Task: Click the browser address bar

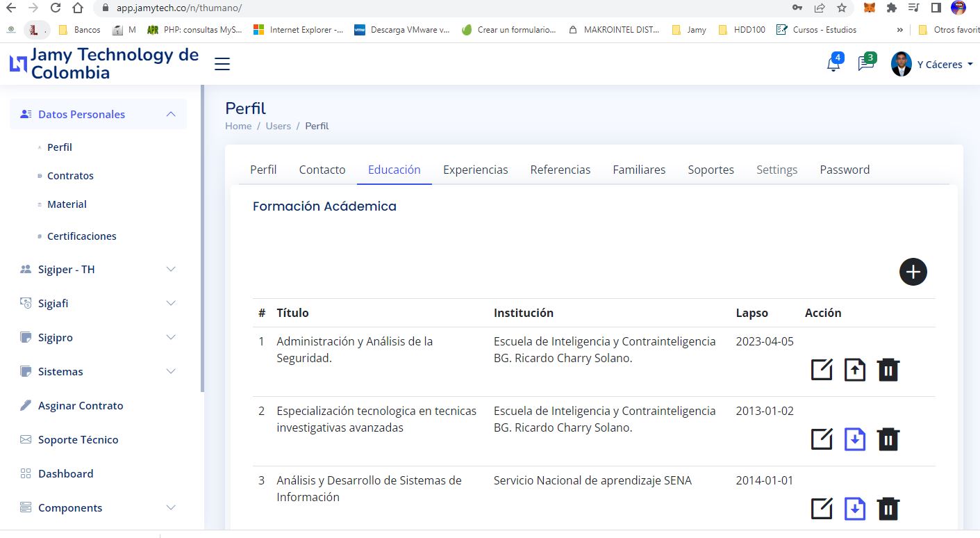Action: 445,8
